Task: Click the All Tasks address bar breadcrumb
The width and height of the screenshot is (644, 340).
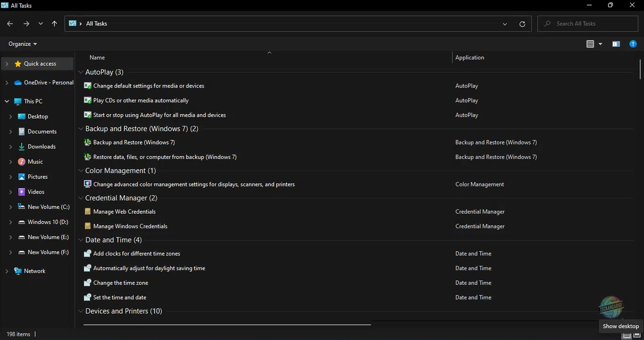Action: [x=97, y=24]
